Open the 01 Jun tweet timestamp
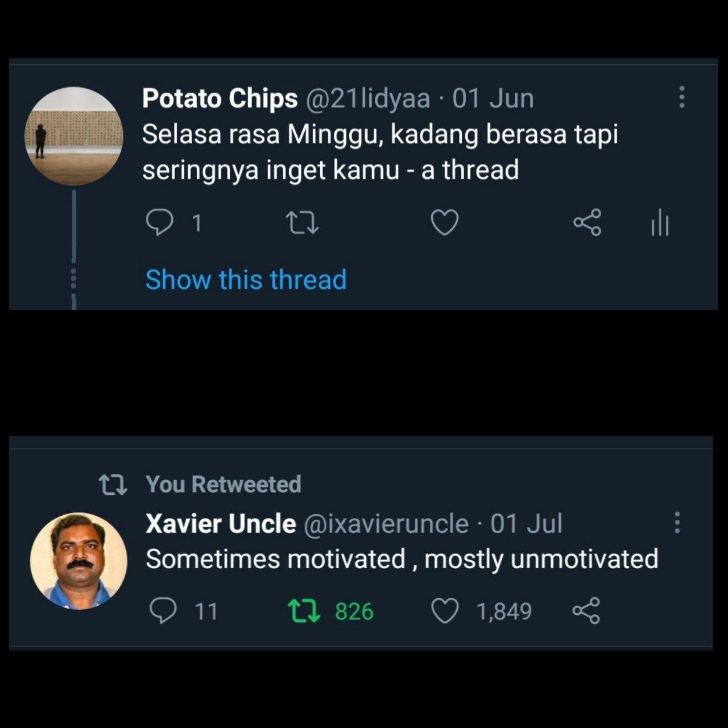This screenshot has width=728, height=728. 493,99
